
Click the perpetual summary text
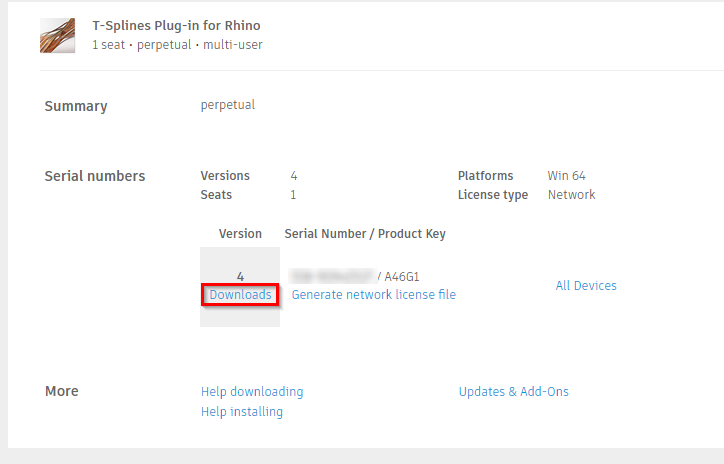coord(228,105)
